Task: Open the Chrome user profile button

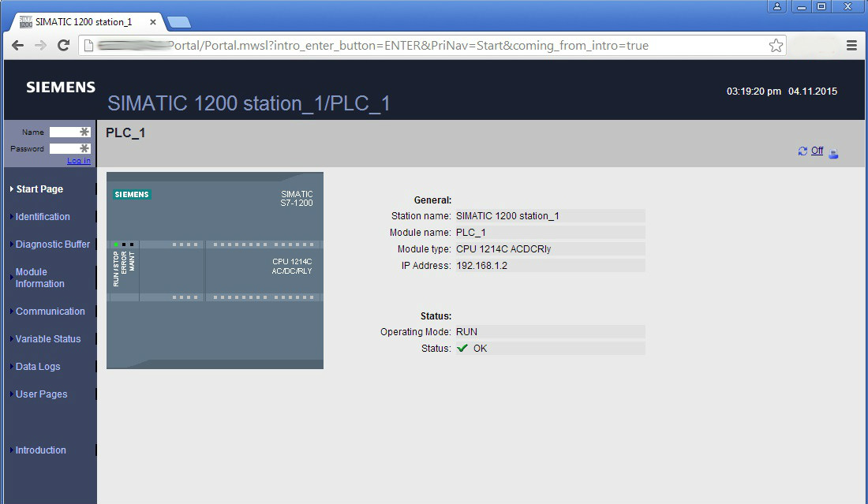Action: [x=777, y=6]
